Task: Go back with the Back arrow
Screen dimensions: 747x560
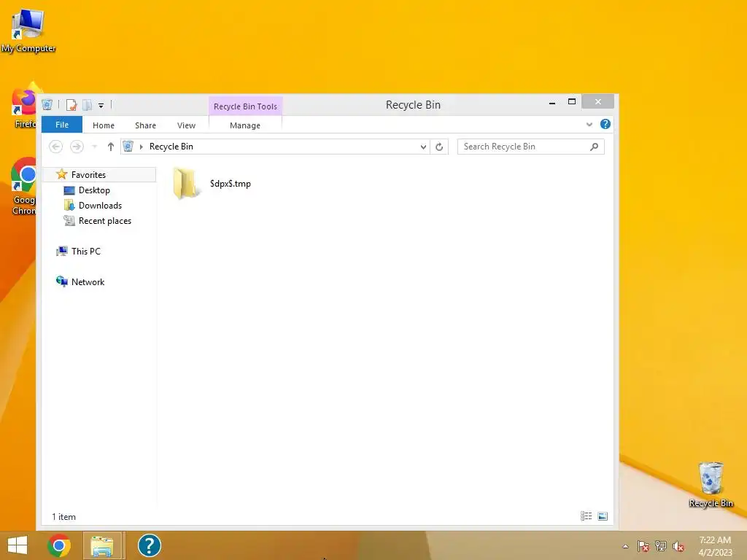Action: pos(55,147)
